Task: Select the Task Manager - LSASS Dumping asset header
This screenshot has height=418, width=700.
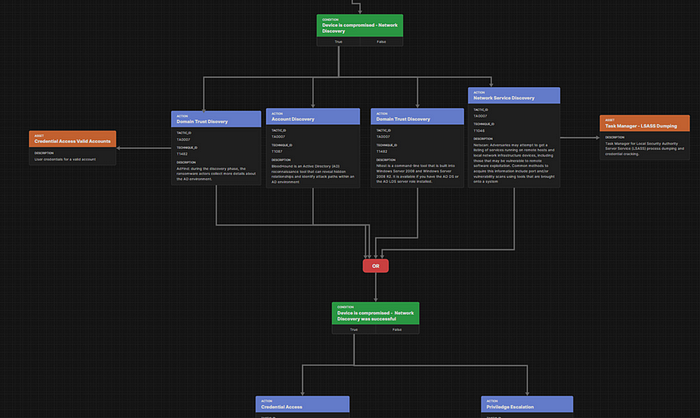Action: [645, 123]
